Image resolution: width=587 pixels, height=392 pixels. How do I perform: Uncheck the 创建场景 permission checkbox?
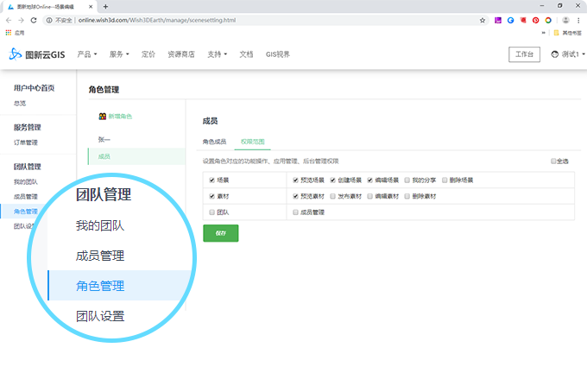tap(332, 180)
